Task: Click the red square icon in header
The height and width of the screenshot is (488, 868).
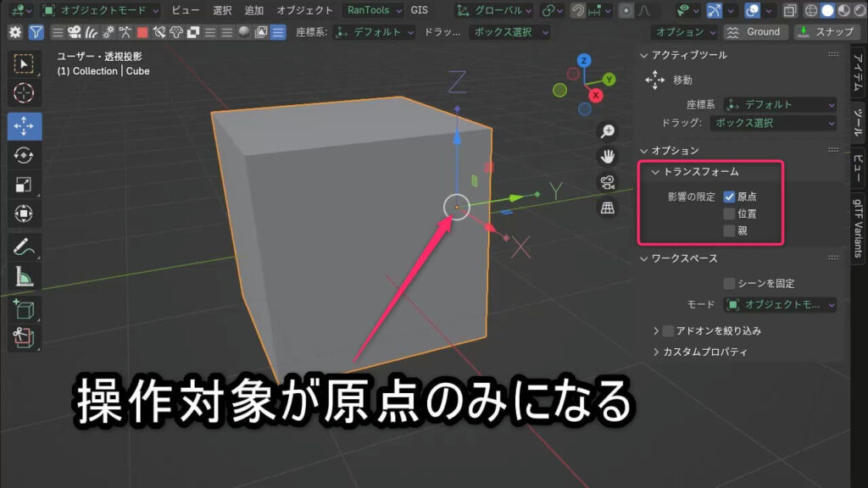Action: click(142, 32)
